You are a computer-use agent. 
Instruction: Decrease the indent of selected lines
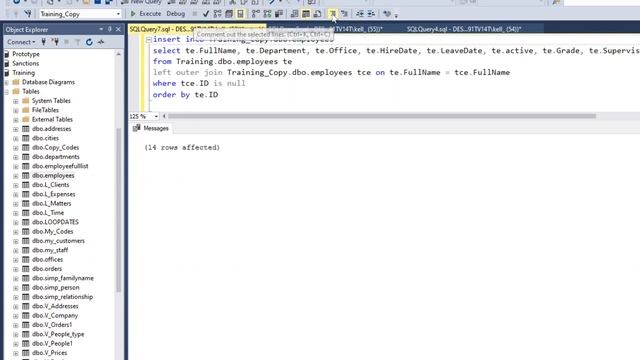point(360,14)
